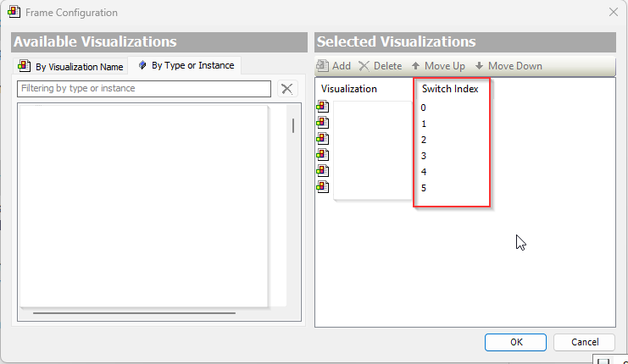Click visualization icon for switch index 5
628x364 pixels.
(323, 187)
